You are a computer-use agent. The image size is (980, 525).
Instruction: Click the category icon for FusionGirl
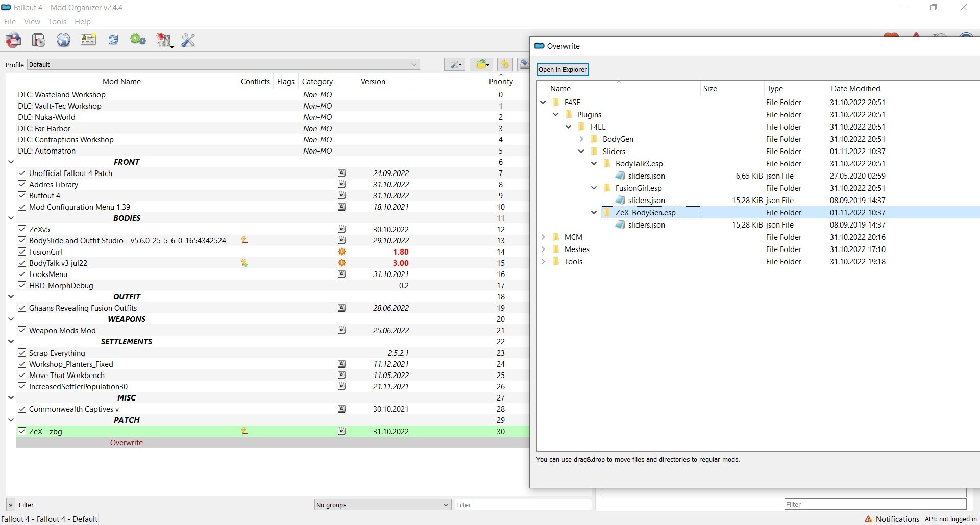[342, 252]
